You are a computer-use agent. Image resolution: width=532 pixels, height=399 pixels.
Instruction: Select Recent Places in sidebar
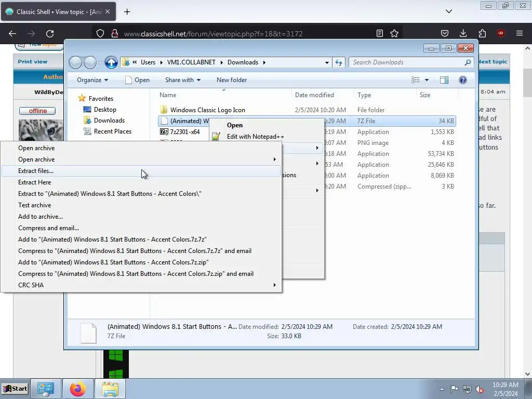(x=112, y=131)
